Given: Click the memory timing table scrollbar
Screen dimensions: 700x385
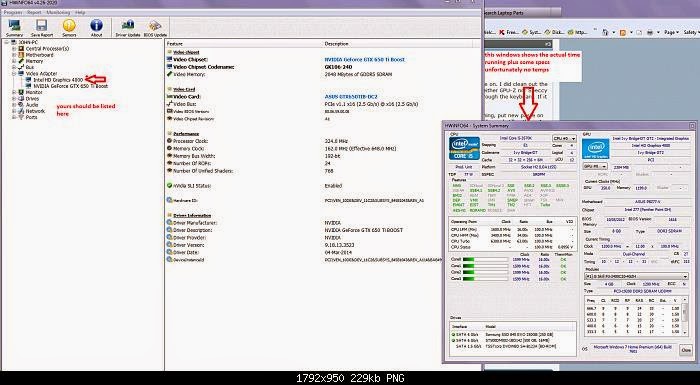Looking at the screenshot, I should [x=685, y=315].
